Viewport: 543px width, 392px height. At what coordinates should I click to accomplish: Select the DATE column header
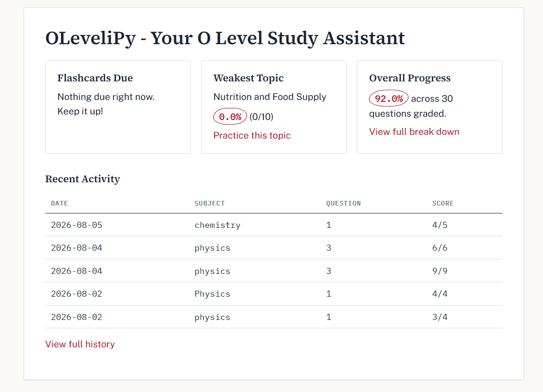pos(59,203)
